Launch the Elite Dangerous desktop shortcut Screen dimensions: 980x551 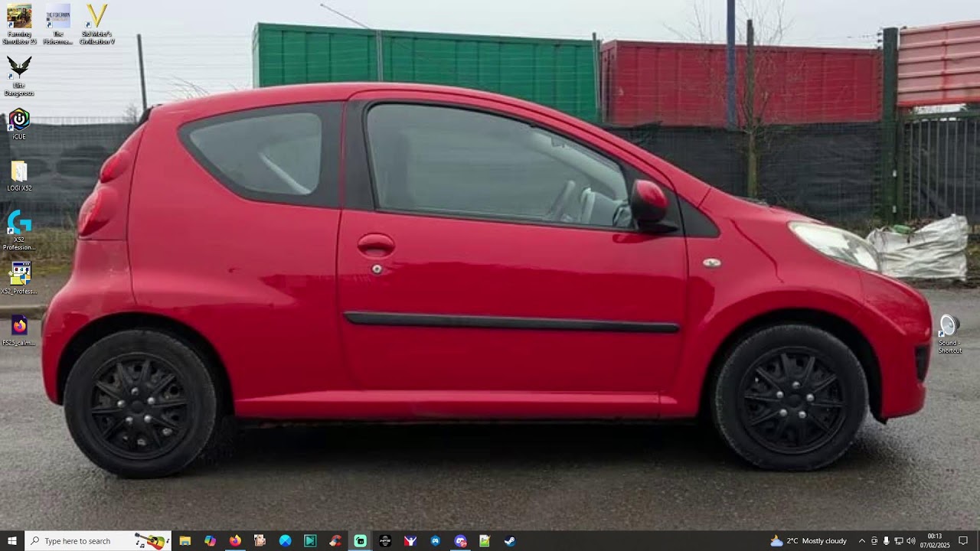pos(19,76)
